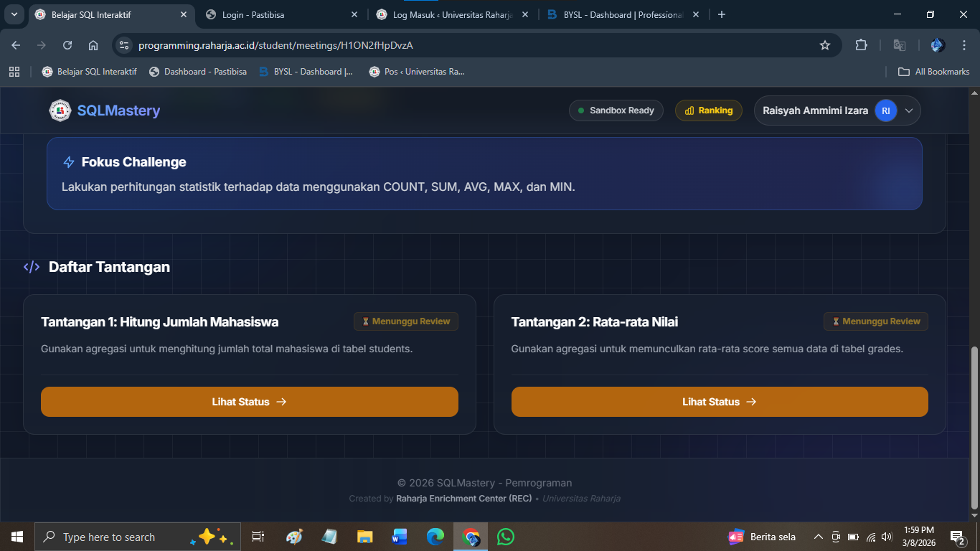Open WhatsApp from the taskbar
The width and height of the screenshot is (980, 551).
click(x=506, y=537)
